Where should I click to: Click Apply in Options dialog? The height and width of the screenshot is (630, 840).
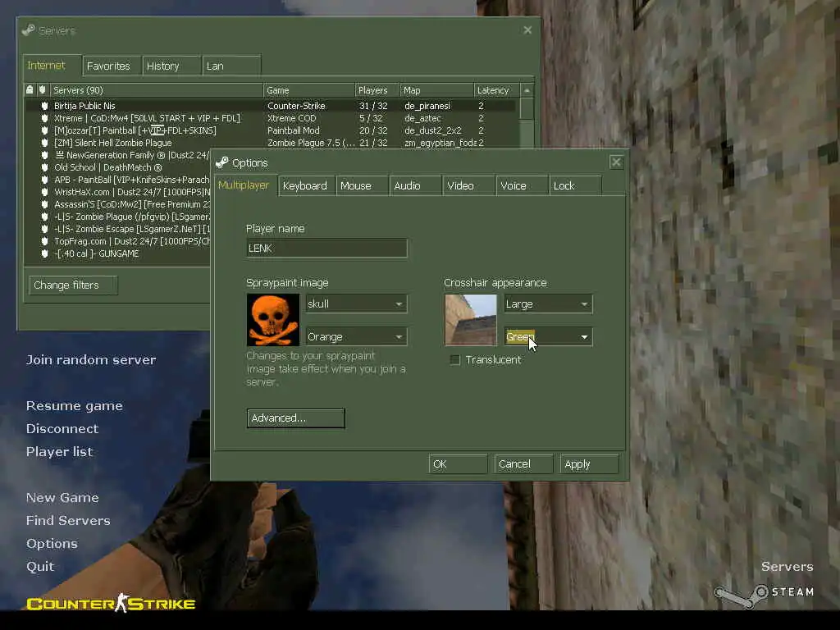pyautogui.click(x=589, y=464)
